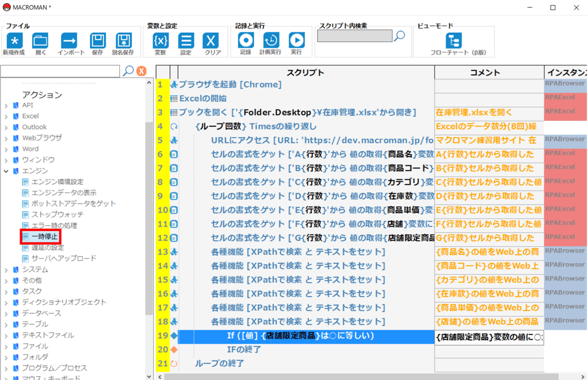Save the script with the 保存 icon
The image size is (588, 380).
click(x=98, y=41)
